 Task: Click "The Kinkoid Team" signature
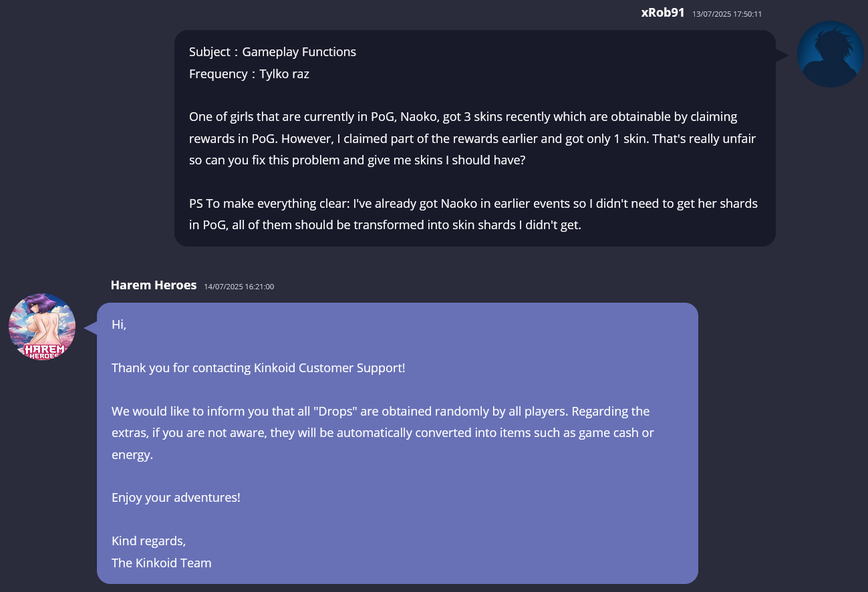point(162,563)
